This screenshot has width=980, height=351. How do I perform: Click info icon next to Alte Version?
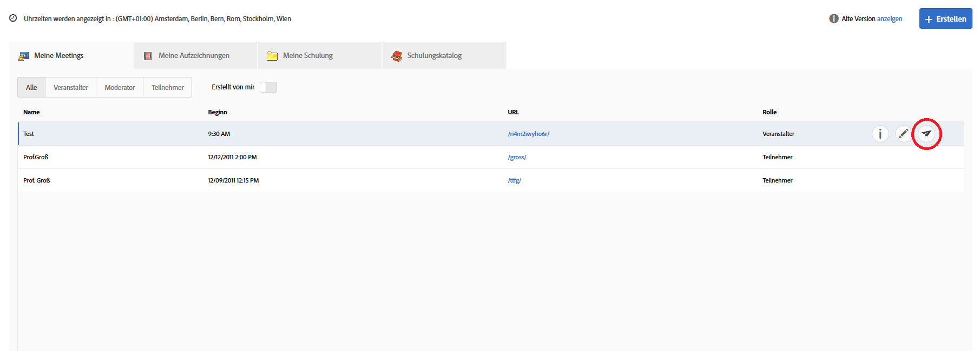(x=834, y=18)
